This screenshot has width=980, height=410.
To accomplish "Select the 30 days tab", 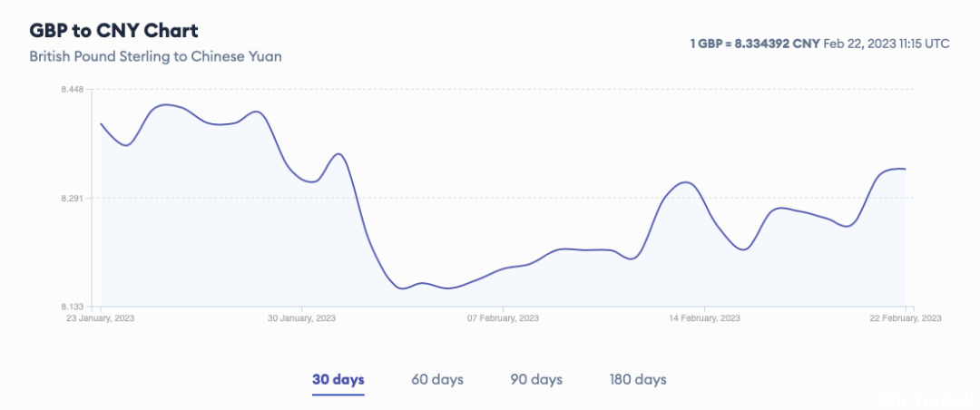I will click(x=338, y=379).
